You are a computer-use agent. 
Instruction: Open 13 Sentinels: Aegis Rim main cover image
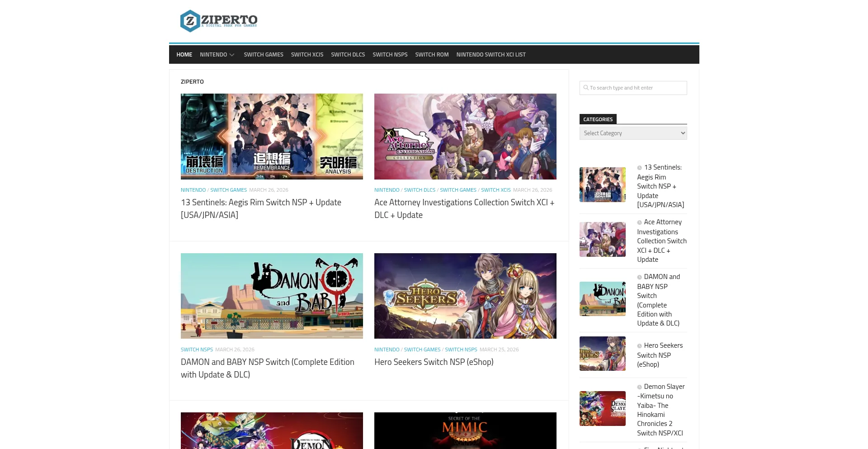(272, 137)
